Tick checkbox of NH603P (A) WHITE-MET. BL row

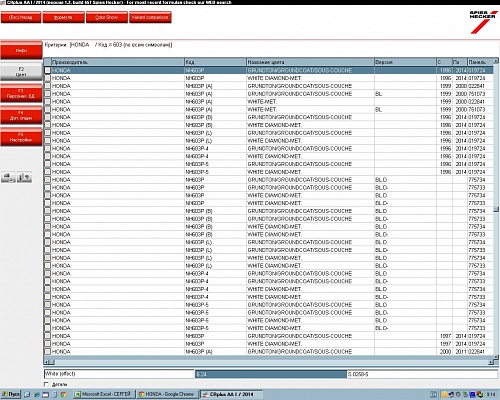pos(48,109)
